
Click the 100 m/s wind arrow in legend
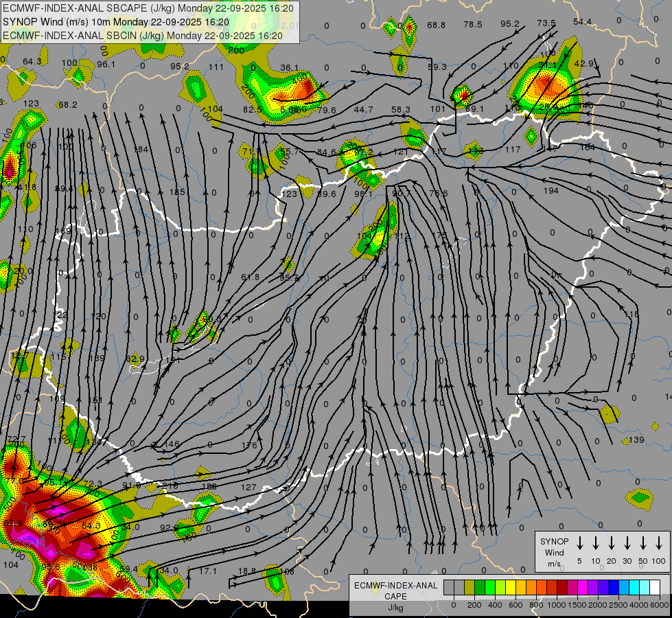(x=659, y=543)
